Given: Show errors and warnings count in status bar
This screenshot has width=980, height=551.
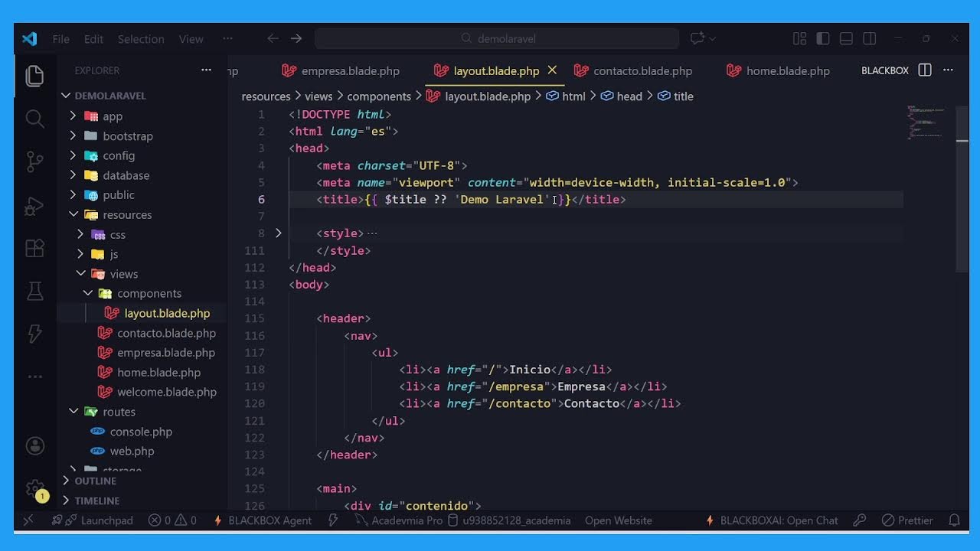Looking at the screenshot, I should [172, 520].
